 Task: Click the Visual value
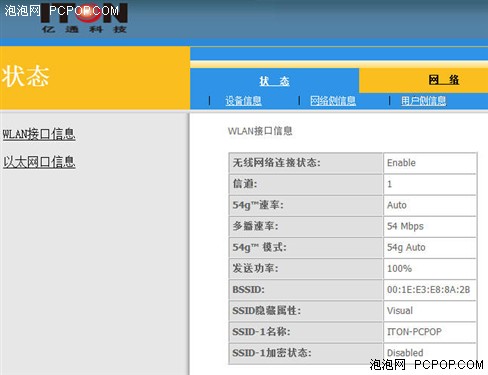[400, 311]
